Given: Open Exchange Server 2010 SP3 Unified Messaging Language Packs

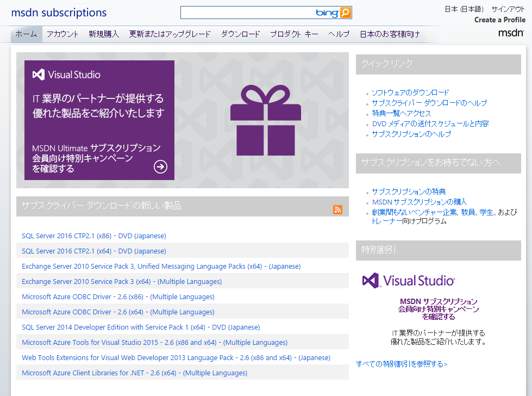Looking at the screenshot, I should tap(161, 266).
